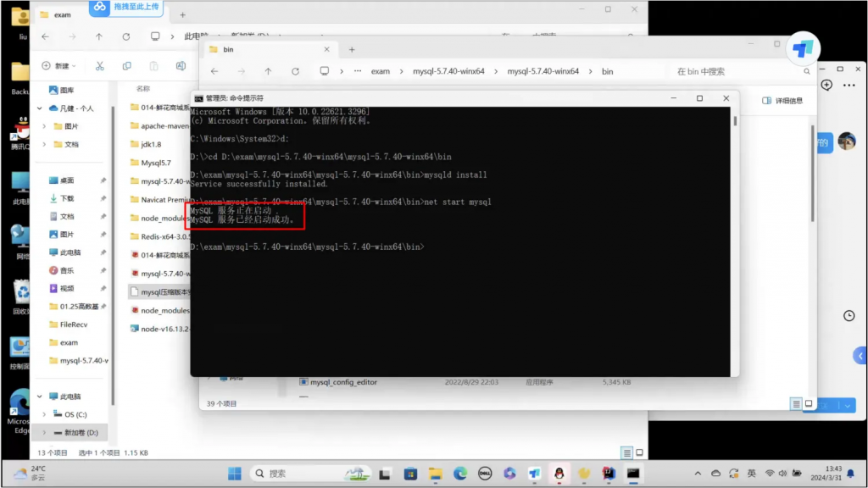The height and width of the screenshot is (488, 868).
Task: Collapse the 凡健 - 个人 OneDrive tree
Action: pos(40,108)
